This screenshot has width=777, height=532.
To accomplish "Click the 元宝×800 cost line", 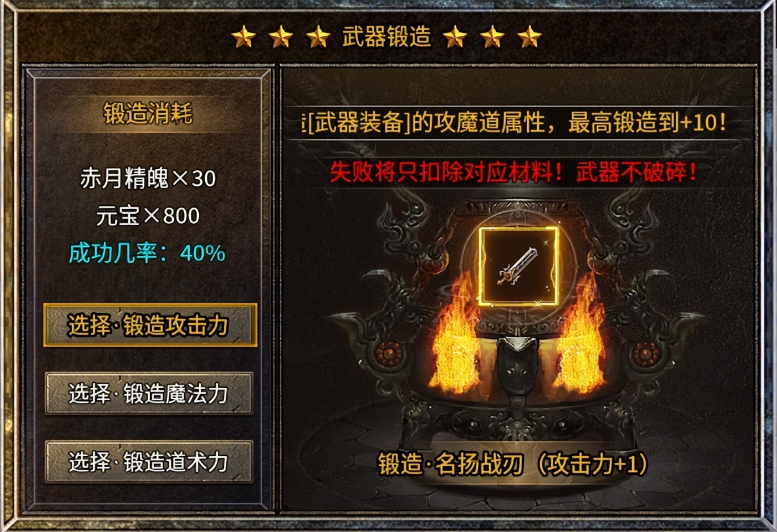I will click(x=148, y=216).
